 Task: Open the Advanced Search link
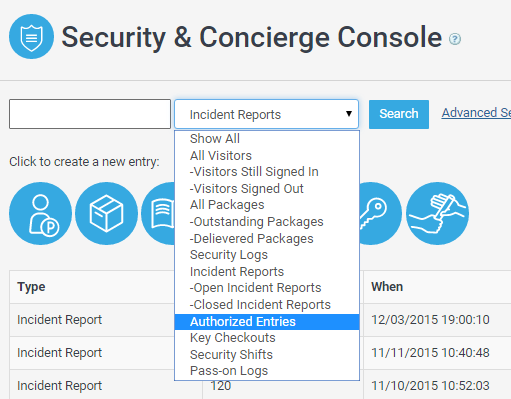click(x=476, y=113)
